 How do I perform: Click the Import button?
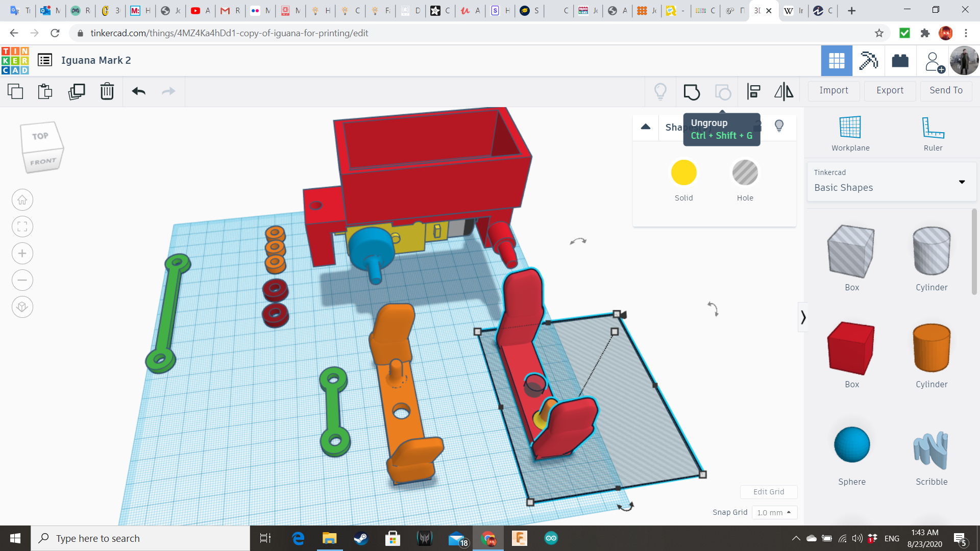pos(834,90)
